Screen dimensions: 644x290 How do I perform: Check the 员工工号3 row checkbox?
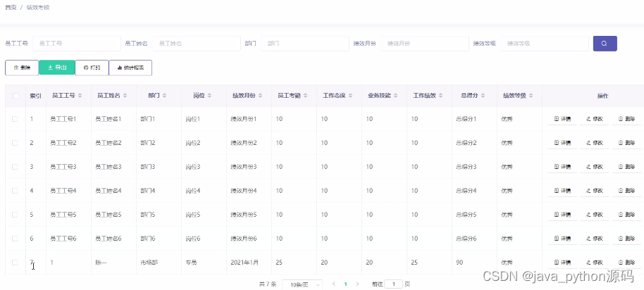click(x=16, y=167)
